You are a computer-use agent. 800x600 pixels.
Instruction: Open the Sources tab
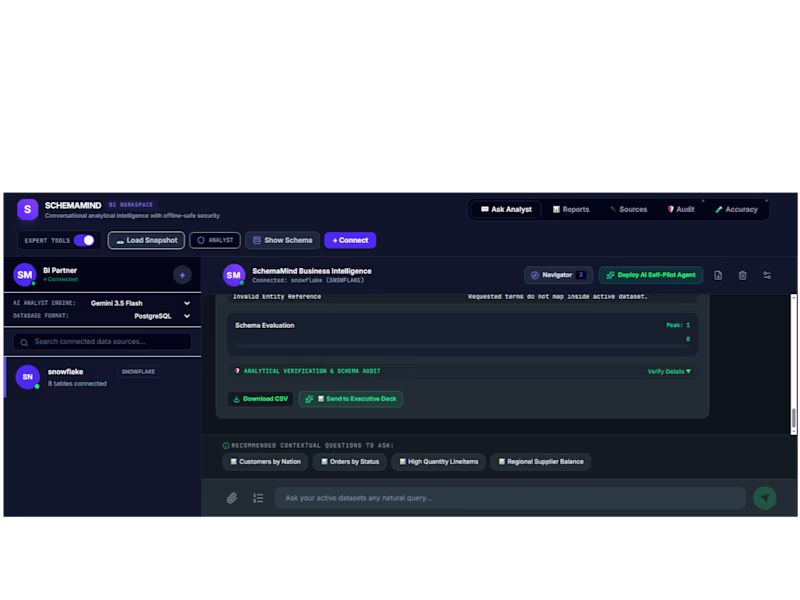[628, 209]
